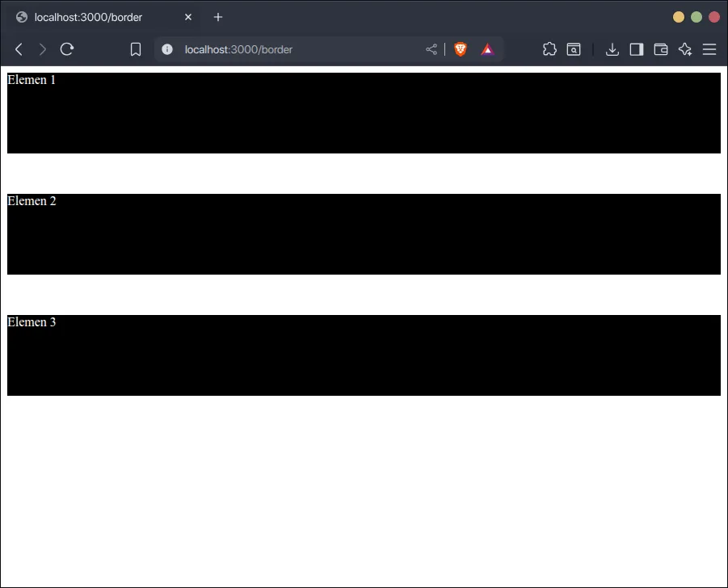
Task: Open the Brave hamburger main menu
Action: (x=709, y=49)
